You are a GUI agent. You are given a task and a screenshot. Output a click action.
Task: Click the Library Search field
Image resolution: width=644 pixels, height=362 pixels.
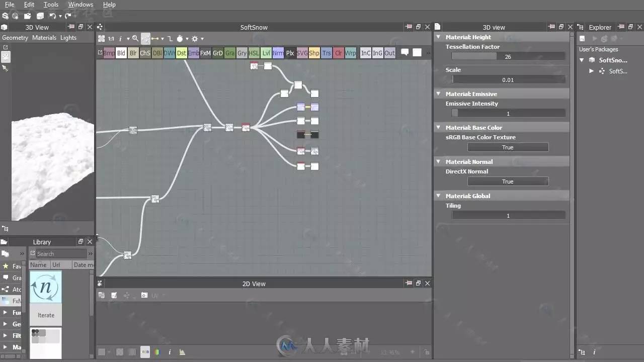61,254
